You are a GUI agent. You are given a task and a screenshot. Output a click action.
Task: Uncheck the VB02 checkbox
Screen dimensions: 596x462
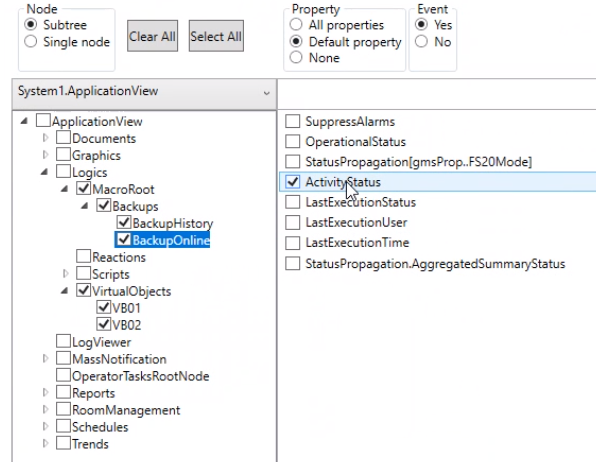[x=103, y=324]
